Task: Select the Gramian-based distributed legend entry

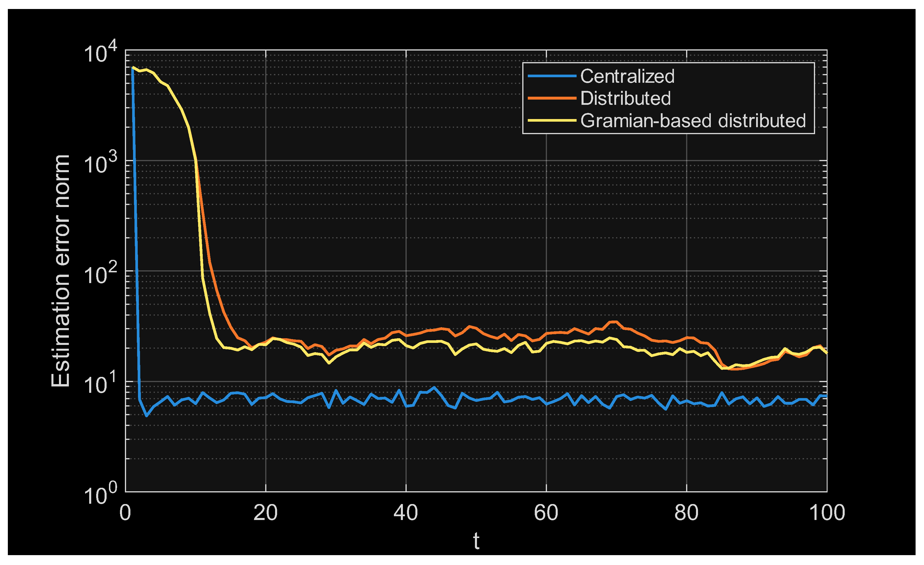Action: (692, 121)
